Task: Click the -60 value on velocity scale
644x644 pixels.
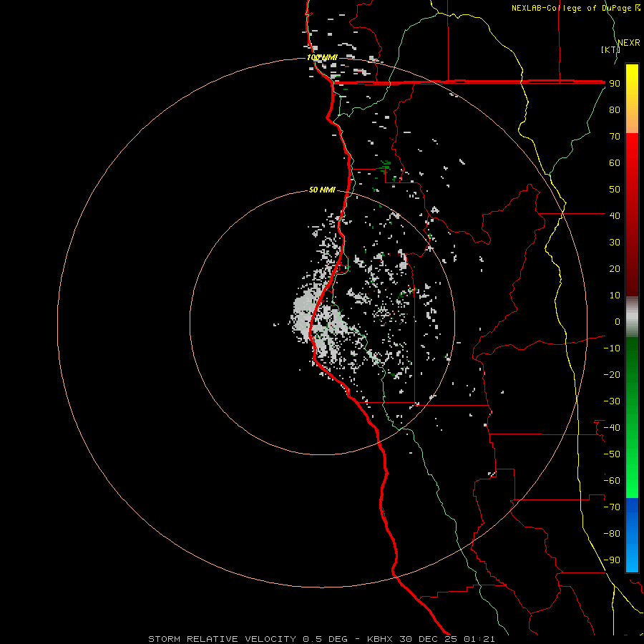Action: pyautogui.click(x=612, y=481)
